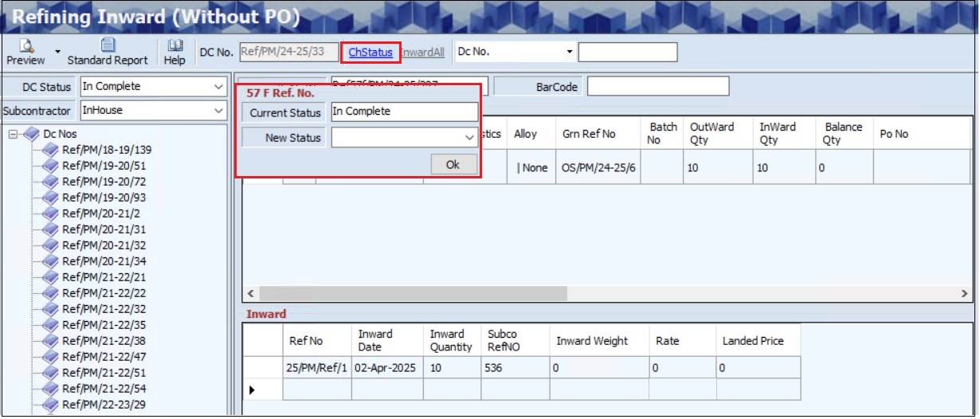The image size is (980, 419).
Task: Select tree item Ref/PM/21-22/21
Action: tap(104, 277)
